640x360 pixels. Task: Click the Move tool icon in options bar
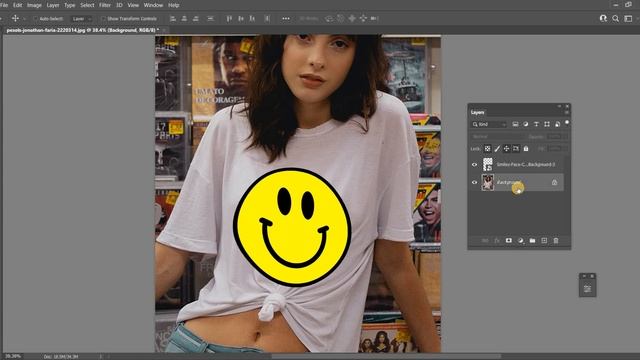[x=15, y=18]
